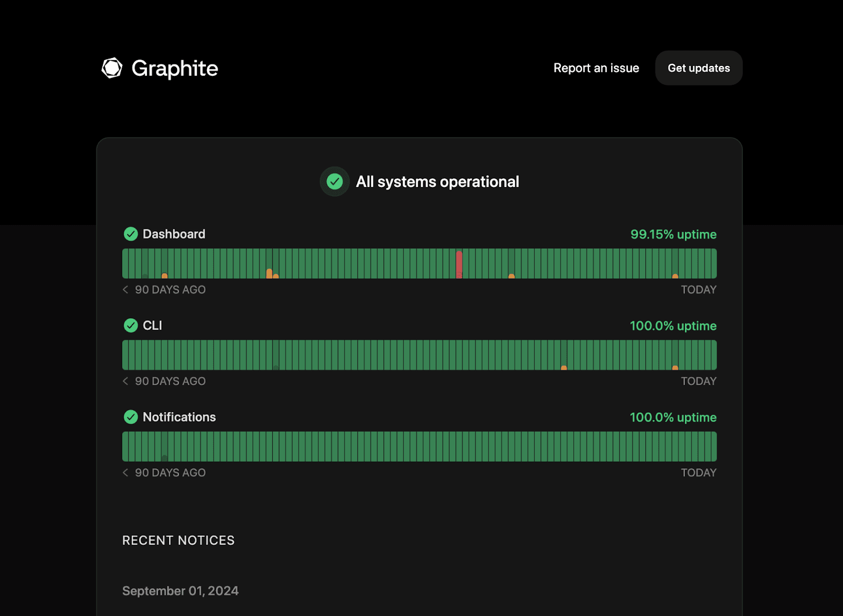
Task: Expand earlier history with CLI's back chevron
Action: 125,381
